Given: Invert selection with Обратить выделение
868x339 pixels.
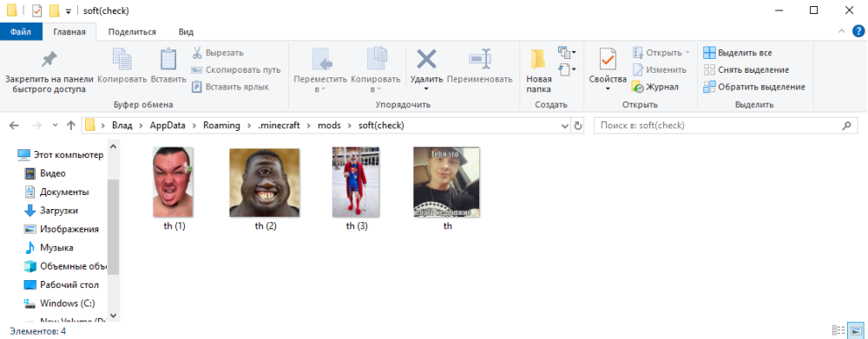Looking at the screenshot, I should 754,87.
